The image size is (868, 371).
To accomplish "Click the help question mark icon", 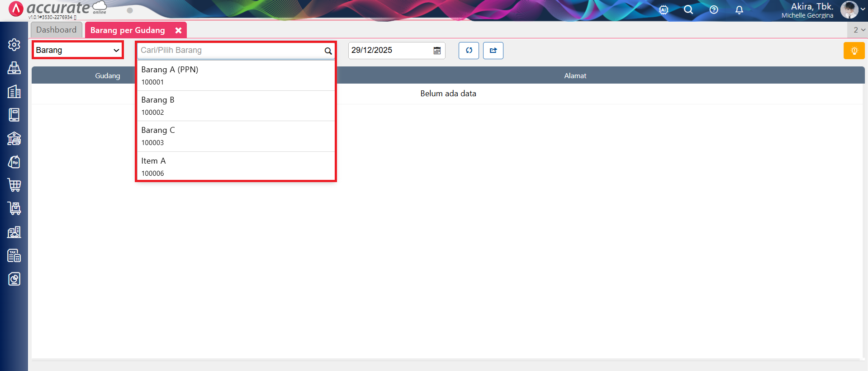I will [714, 10].
